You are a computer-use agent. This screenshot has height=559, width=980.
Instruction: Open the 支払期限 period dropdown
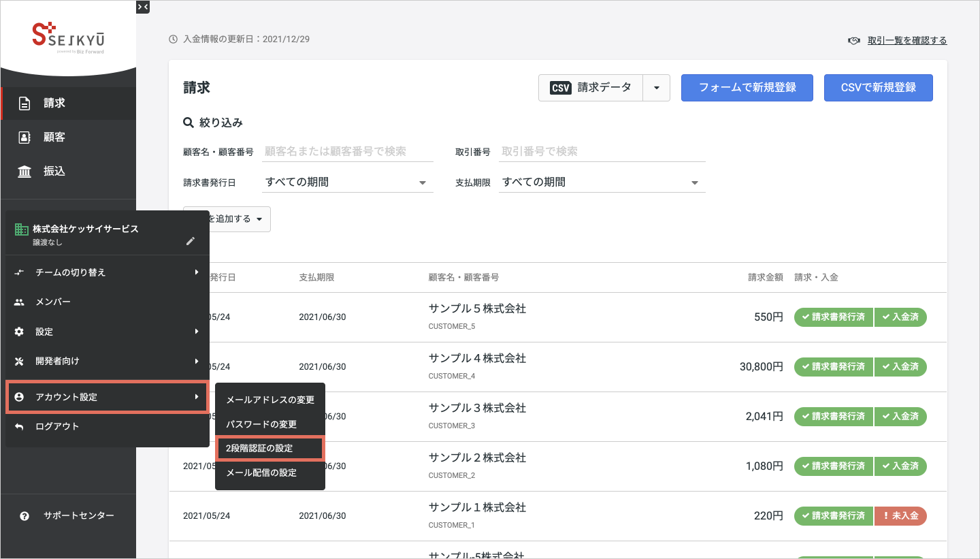coord(600,182)
